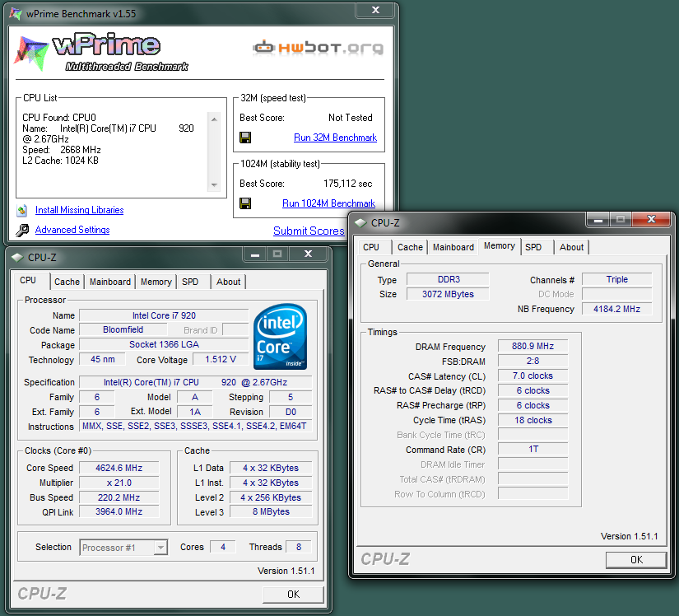Viewport: 679px width, 616px height.
Task: Click the Install Missing Libraries icon
Action: (22, 211)
